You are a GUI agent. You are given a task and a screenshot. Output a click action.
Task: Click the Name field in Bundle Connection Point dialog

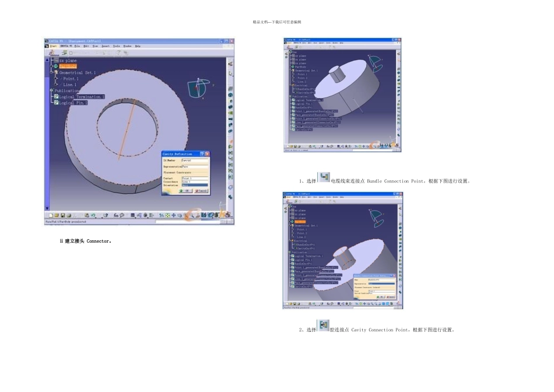381,280
